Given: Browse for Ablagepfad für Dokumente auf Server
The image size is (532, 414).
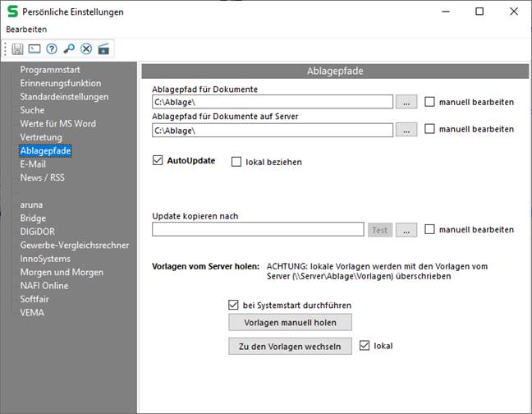Looking at the screenshot, I should [406, 130].
